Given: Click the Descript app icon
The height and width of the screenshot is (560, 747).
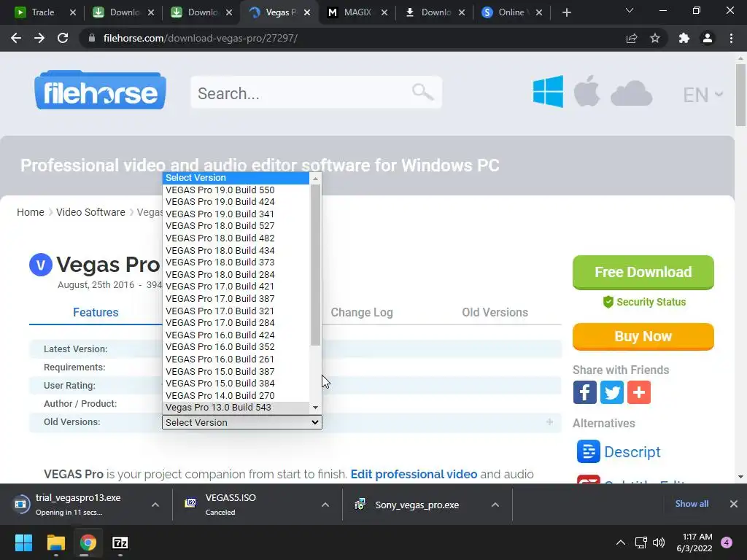Looking at the screenshot, I should [589, 451].
